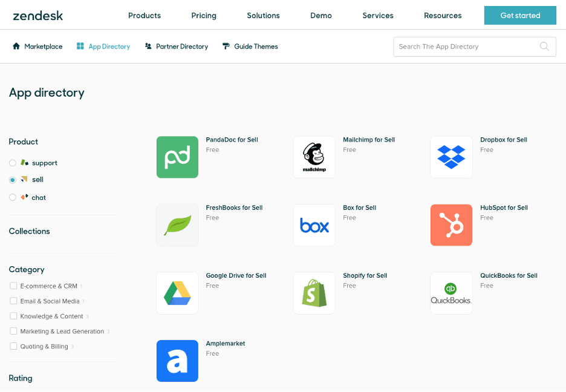Open the PandaDoc for Sell title link

(x=232, y=140)
